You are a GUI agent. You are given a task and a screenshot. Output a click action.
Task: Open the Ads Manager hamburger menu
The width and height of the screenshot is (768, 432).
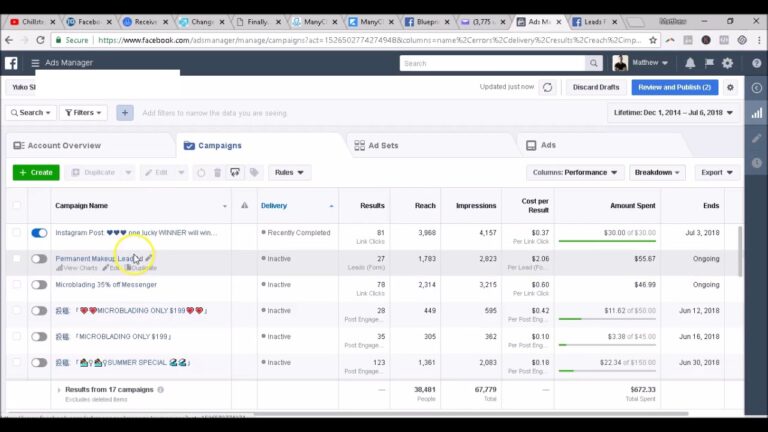pyautogui.click(x=35, y=63)
